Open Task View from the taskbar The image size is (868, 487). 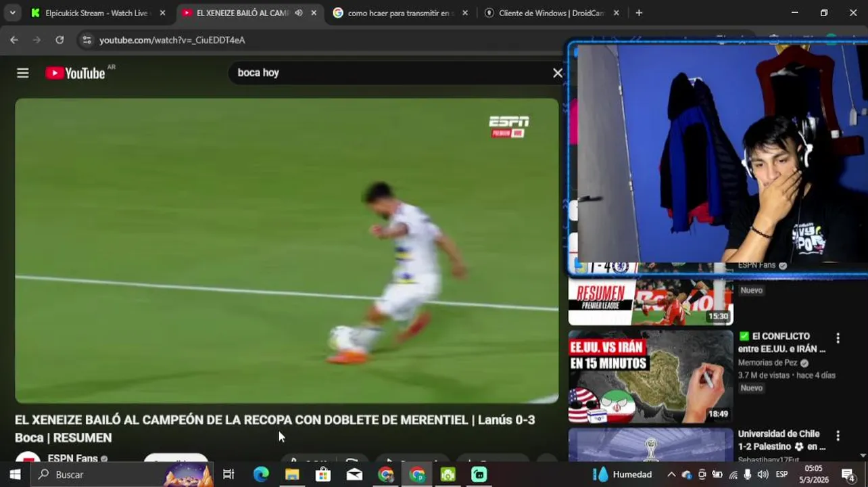coord(228,475)
